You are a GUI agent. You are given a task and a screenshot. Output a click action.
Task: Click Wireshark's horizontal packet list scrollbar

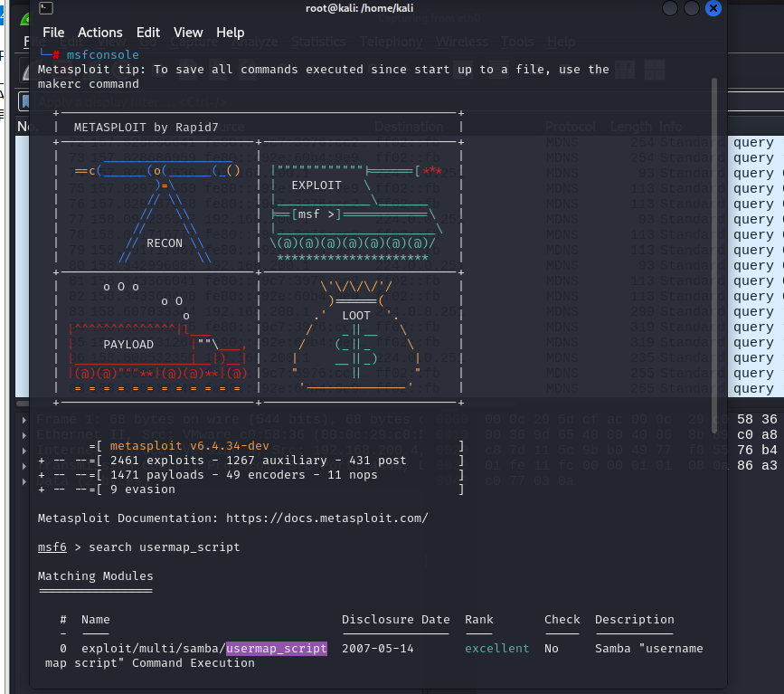(23, 404)
